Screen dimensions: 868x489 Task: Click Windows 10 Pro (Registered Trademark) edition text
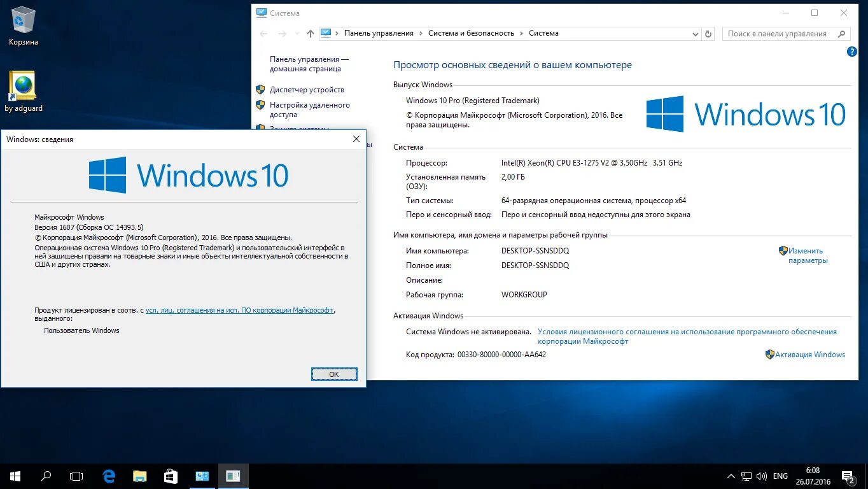tap(473, 101)
